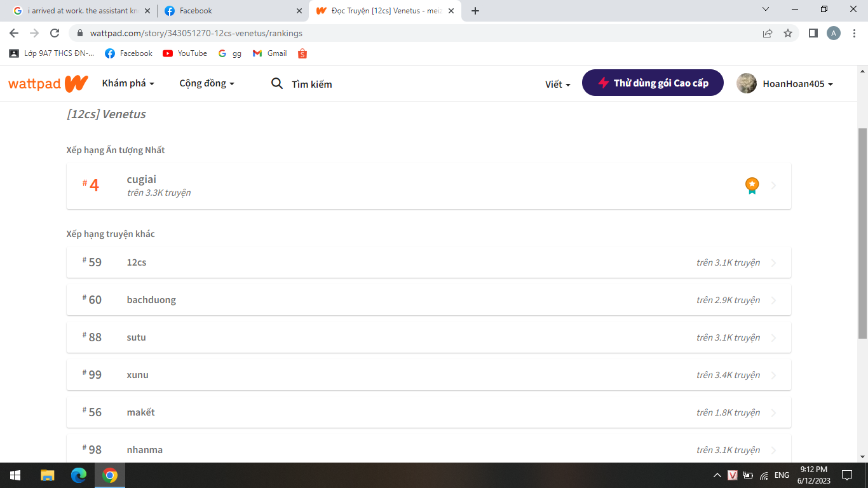Image resolution: width=868 pixels, height=488 pixels.
Task: Expand the cugiai row chevron
Action: [773, 186]
